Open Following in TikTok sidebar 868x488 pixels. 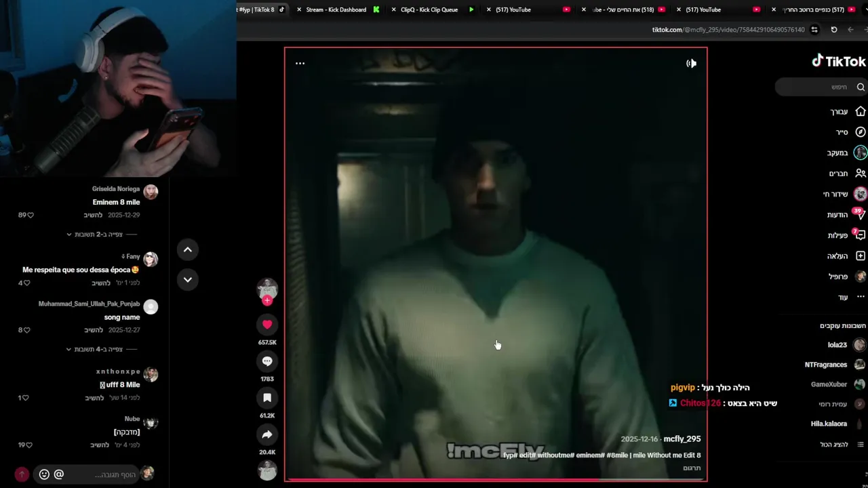tap(846, 152)
